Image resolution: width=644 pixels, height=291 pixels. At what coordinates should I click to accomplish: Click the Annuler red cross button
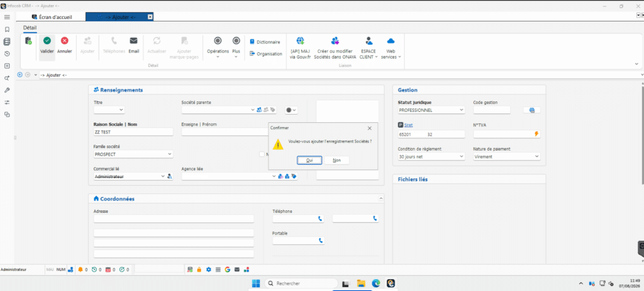click(65, 45)
